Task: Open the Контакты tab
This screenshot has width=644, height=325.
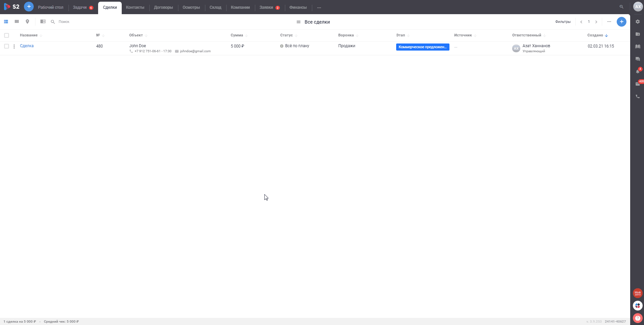Action: coord(135,7)
